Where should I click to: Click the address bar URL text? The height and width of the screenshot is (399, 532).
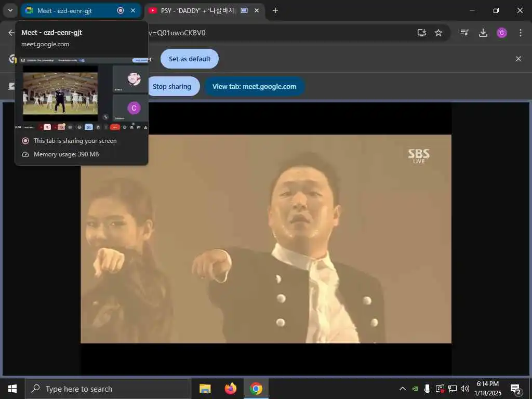tap(177, 33)
